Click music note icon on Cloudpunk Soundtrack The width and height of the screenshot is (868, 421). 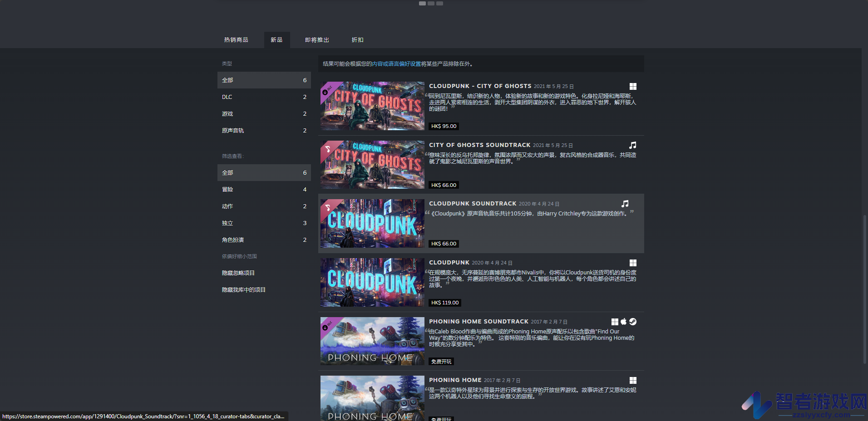(x=625, y=204)
